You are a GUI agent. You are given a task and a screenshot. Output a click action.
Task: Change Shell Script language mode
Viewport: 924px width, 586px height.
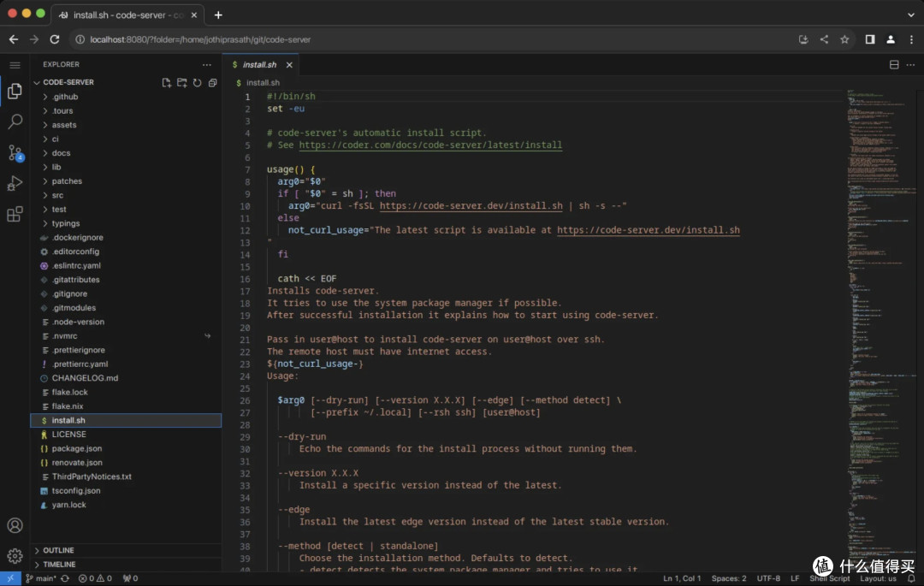click(830, 578)
